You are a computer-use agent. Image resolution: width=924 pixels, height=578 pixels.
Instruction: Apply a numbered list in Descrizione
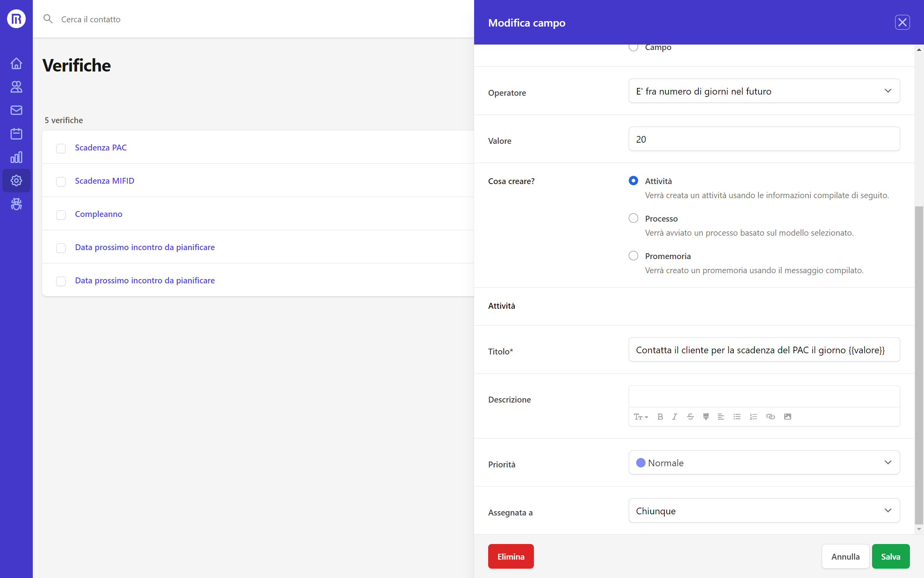click(x=753, y=417)
